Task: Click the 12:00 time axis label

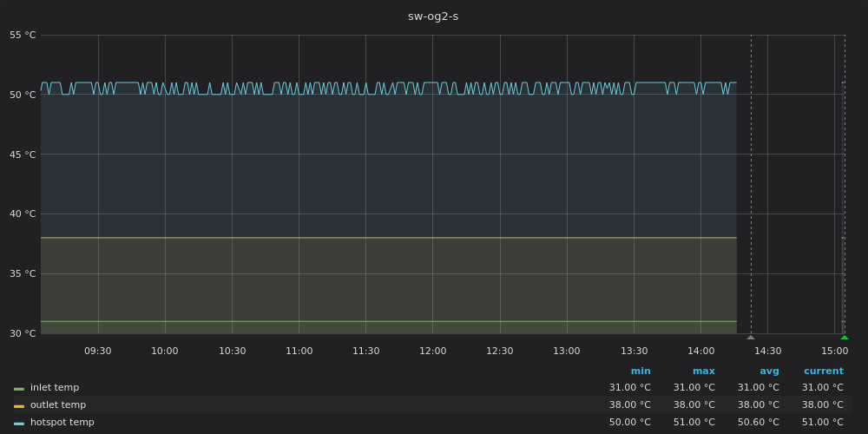Action: [x=432, y=352]
